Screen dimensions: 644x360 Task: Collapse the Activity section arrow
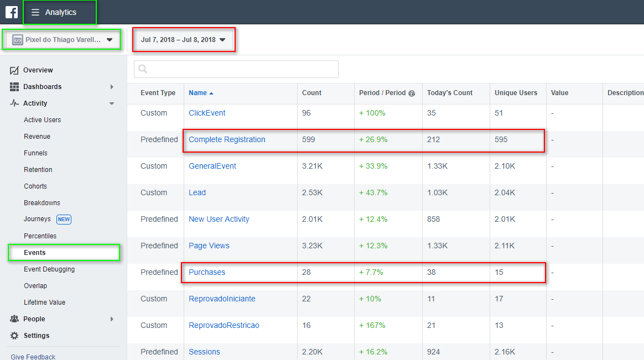coord(112,103)
